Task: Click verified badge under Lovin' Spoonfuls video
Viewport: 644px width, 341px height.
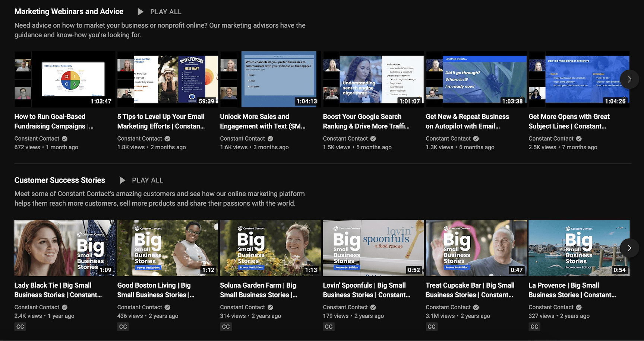Action: (373, 307)
